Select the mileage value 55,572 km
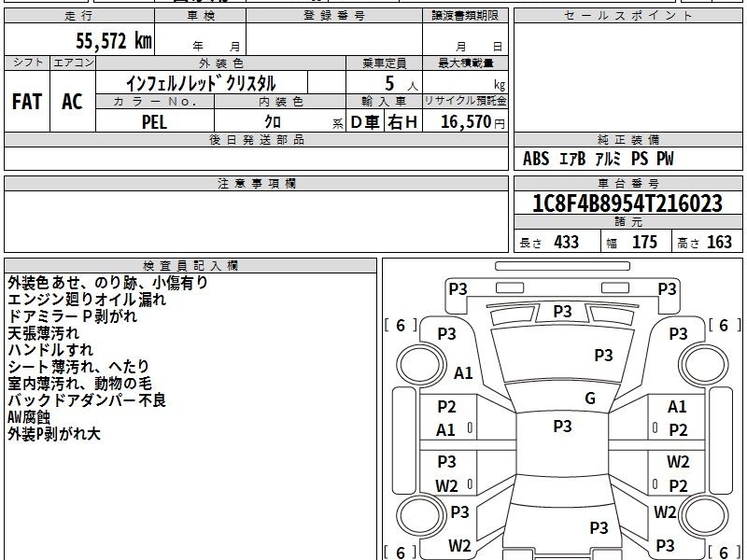 (x=114, y=41)
